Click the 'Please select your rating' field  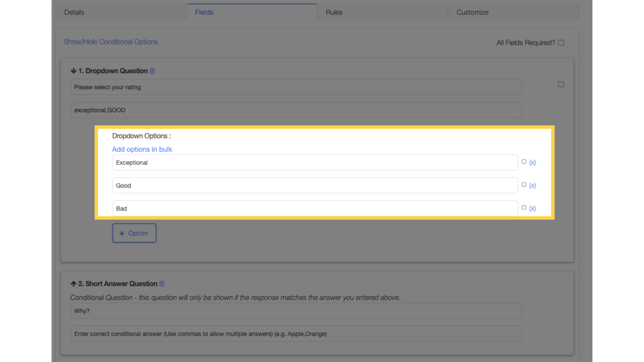coord(296,87)
